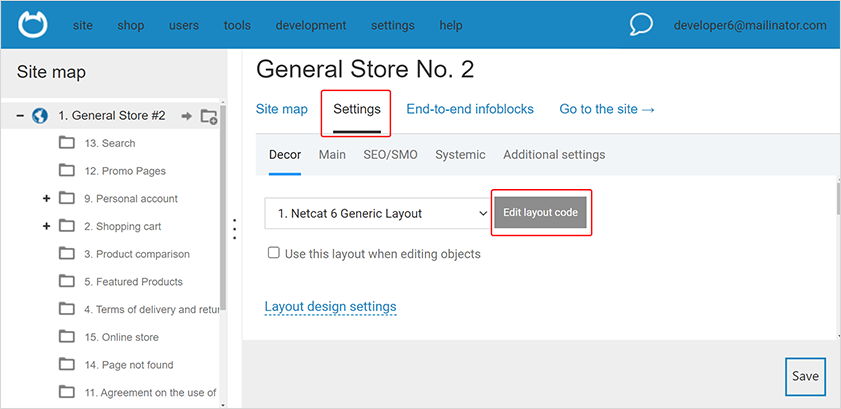This screenshot has width=841, height=409.
Task: Select 14. Page not found in tree
Action: pos(129,365)
